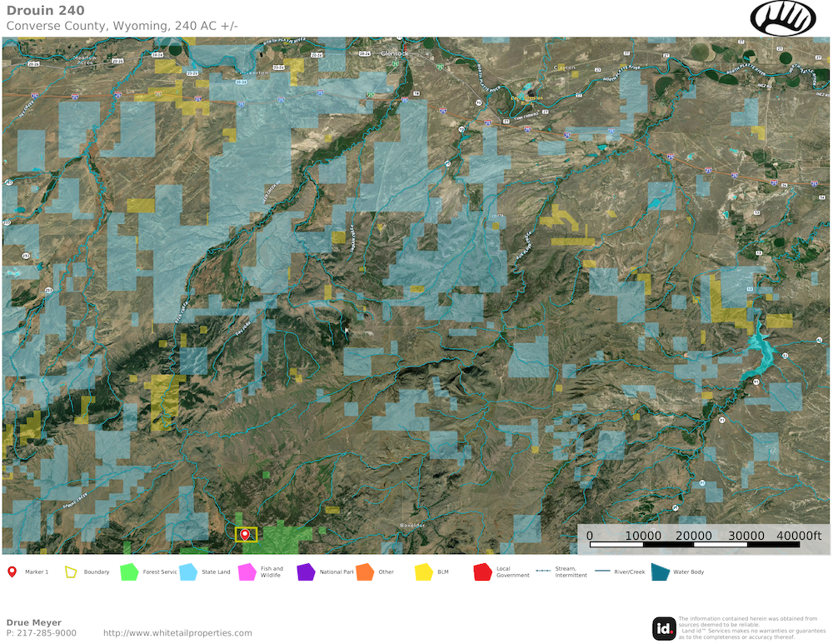This screenshot has width=833, height=644.
Task: Select the purple National Park legend swatch
Action: 306,572
